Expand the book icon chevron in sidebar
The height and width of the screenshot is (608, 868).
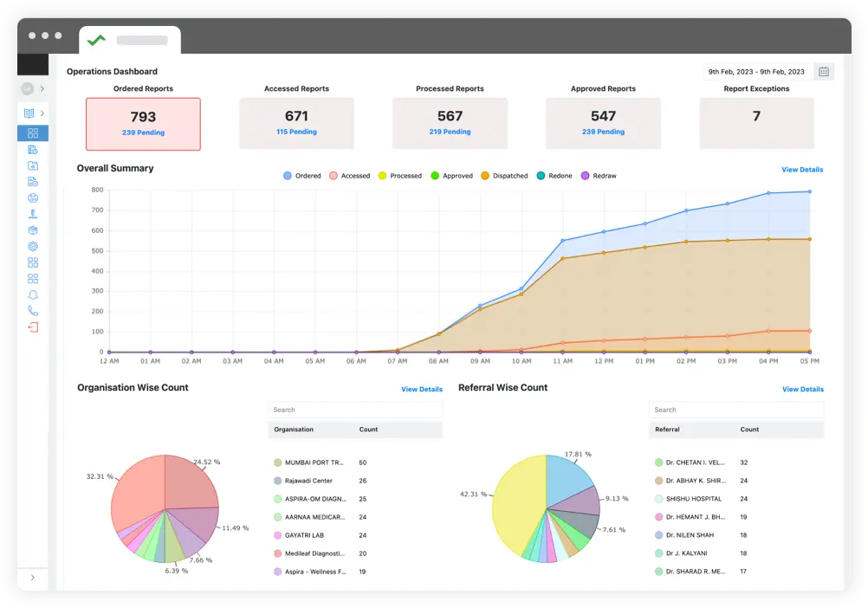42,113
